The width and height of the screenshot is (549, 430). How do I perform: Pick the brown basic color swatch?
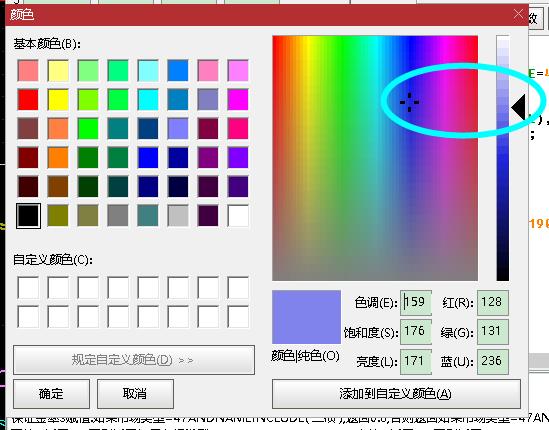(58, 187)
